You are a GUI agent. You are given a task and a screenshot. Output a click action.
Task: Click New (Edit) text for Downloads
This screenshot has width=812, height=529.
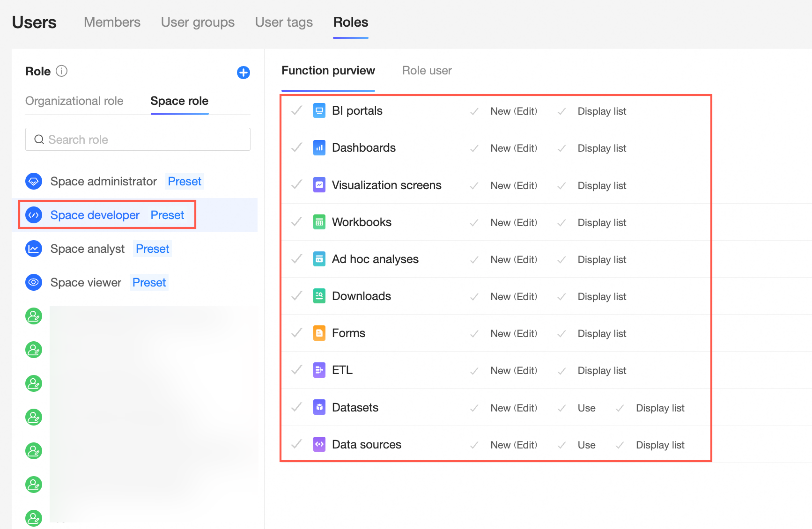tap(514, 296)
